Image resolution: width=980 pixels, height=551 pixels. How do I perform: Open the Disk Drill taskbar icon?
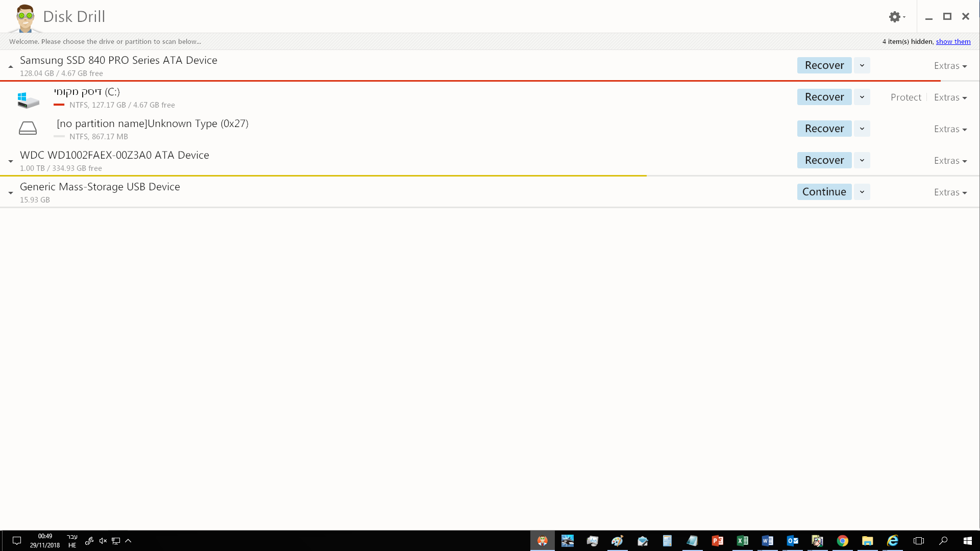(x=543, y=541)
